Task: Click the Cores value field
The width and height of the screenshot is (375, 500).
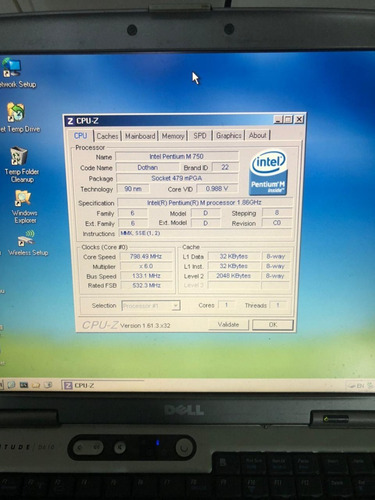Action: (x=226, y=305)
